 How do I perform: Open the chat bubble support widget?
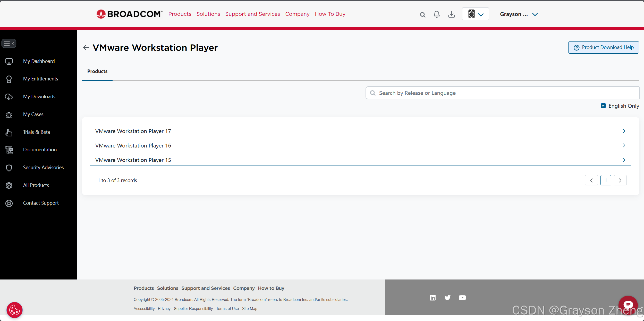pos(628,305)
